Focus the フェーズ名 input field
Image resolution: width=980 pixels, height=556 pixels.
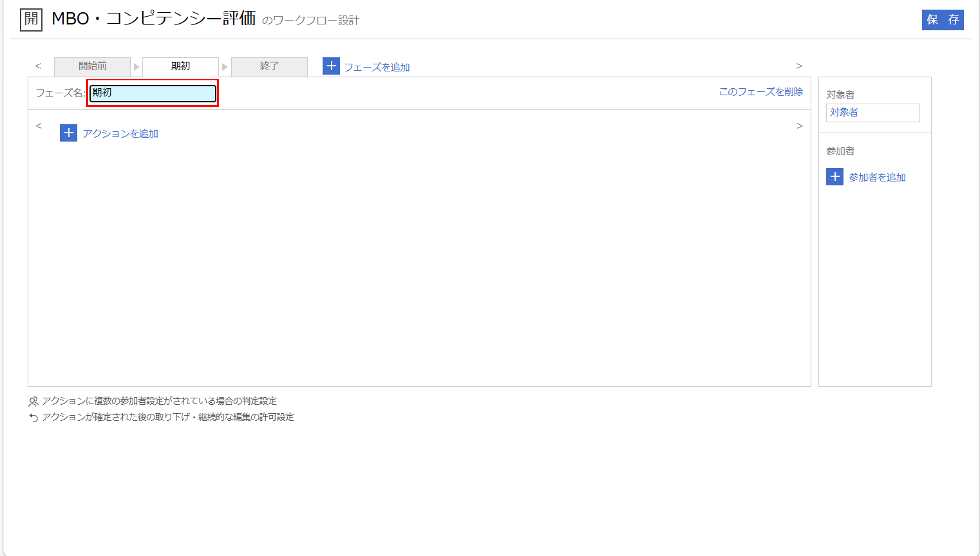pos(153,93)
